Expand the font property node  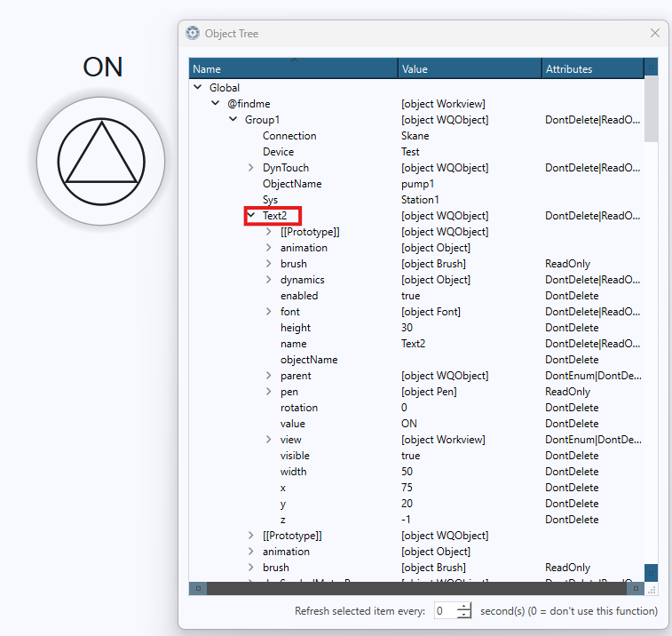269,312
